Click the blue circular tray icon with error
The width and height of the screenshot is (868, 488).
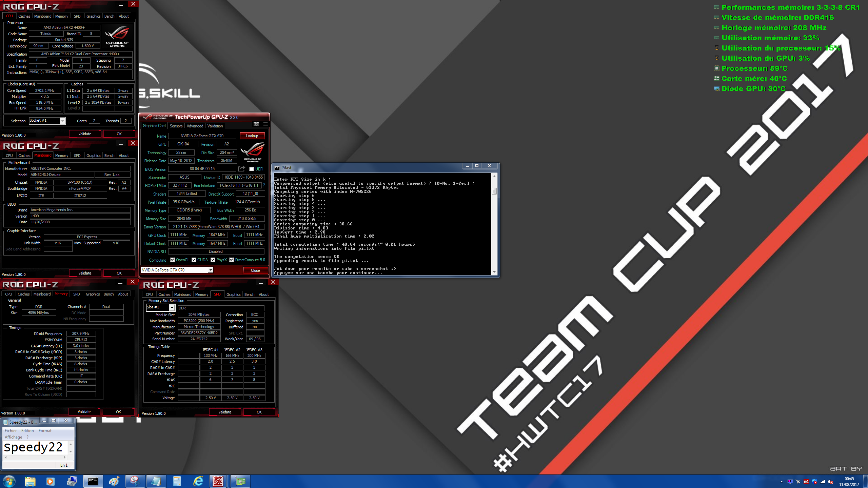pos(814,482)
